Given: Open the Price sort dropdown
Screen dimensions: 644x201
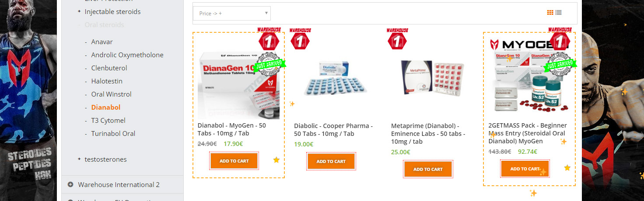Looking at the screenshot, I should 232,13.
